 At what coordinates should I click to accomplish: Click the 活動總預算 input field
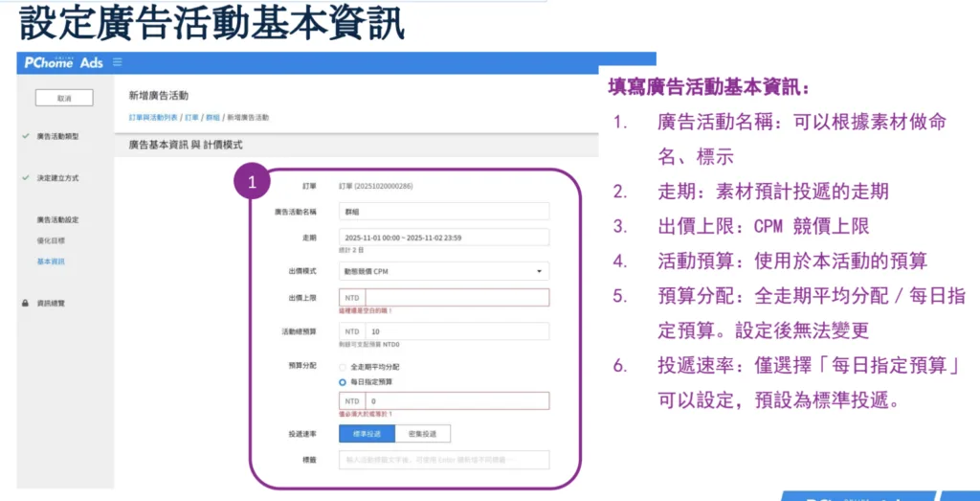(457, 331)
